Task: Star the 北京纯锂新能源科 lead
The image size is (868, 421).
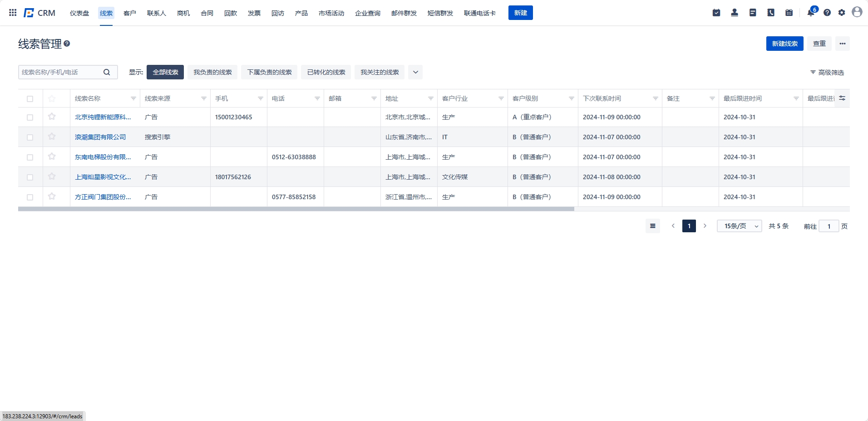Action: point(52,117)
